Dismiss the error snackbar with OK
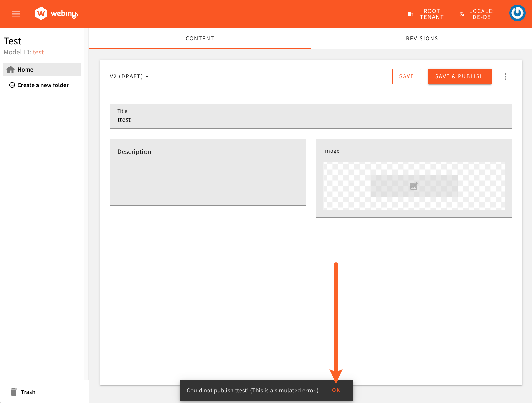Viewport: 532px width, 403px height. pyautogui.click(x=336, y=390)
